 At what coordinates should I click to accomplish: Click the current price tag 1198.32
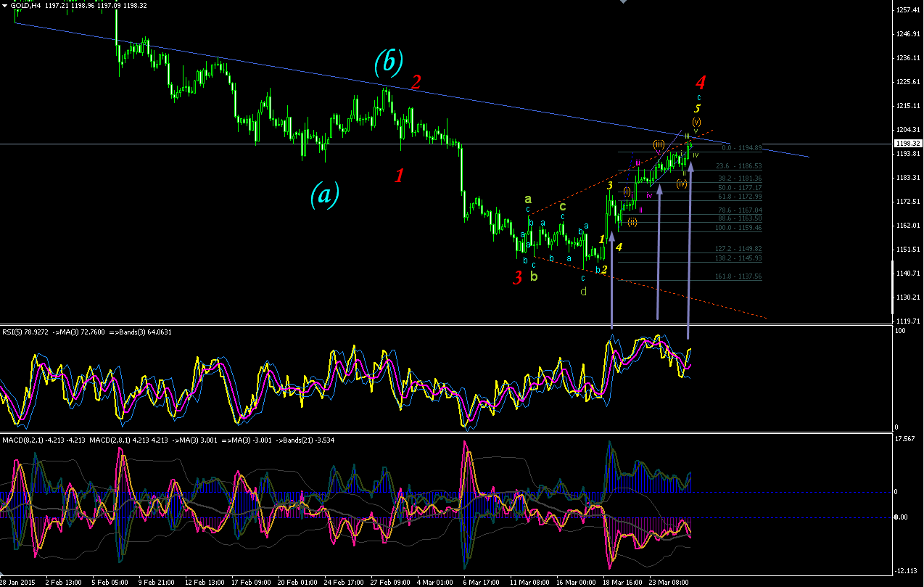pos(907,144)
